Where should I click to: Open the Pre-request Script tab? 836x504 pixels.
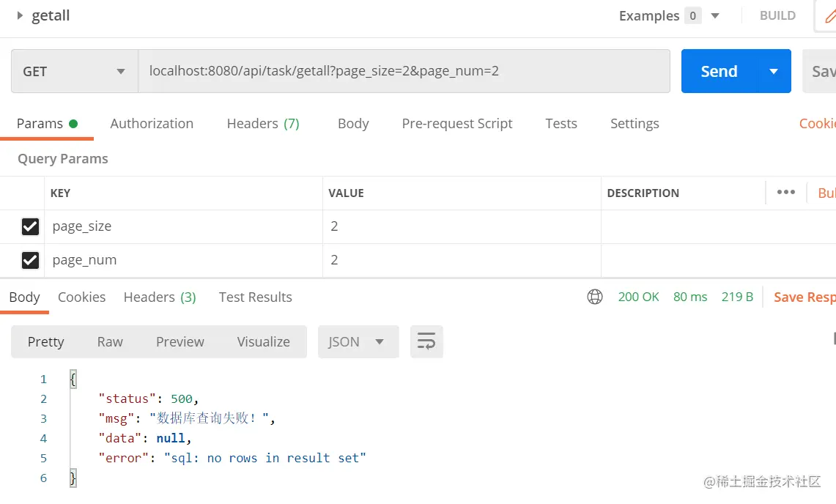[457, 123]
